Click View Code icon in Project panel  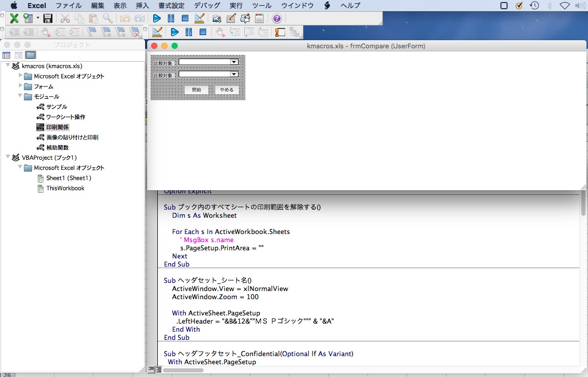coord(7,55)
